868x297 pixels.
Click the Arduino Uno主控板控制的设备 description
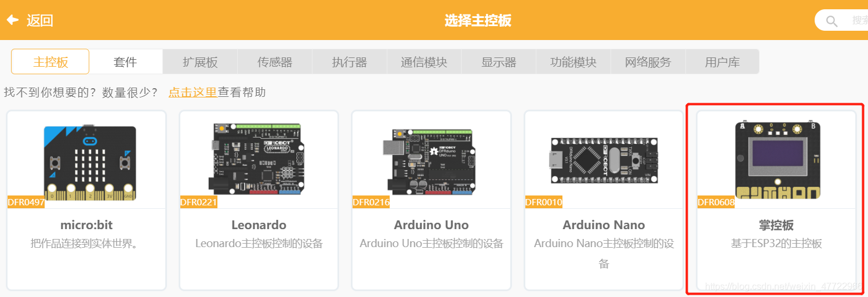[431, 244]
